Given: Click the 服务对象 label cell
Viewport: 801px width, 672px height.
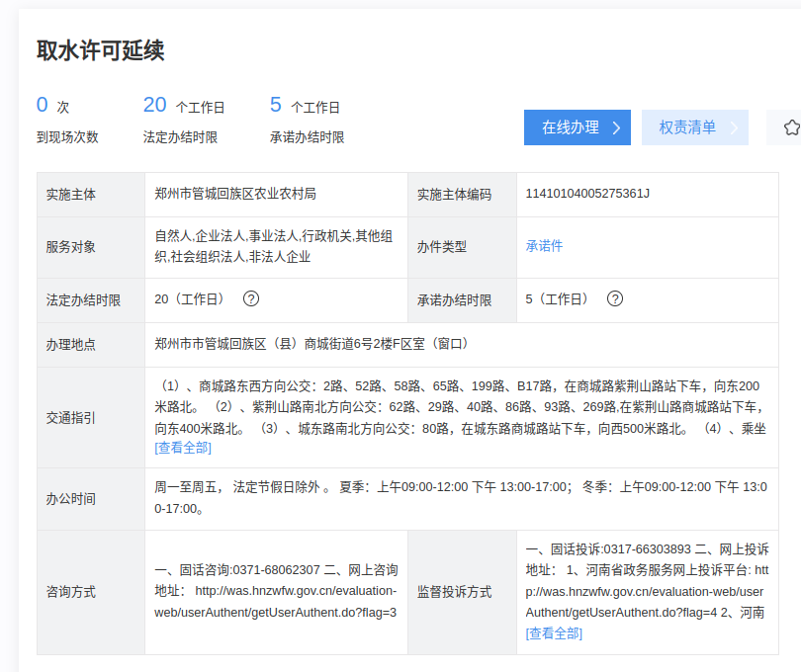Looking at the screenshot, I should click(91, 247).
